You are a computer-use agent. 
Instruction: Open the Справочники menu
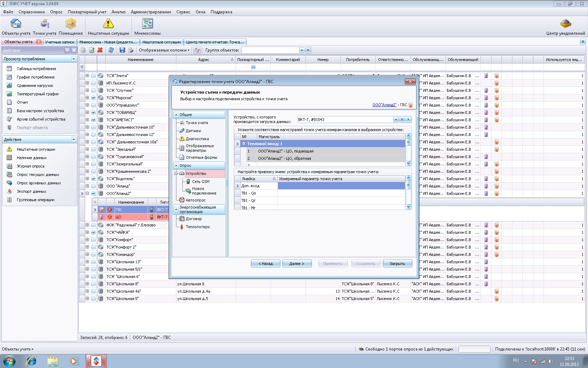click(31, 12)
